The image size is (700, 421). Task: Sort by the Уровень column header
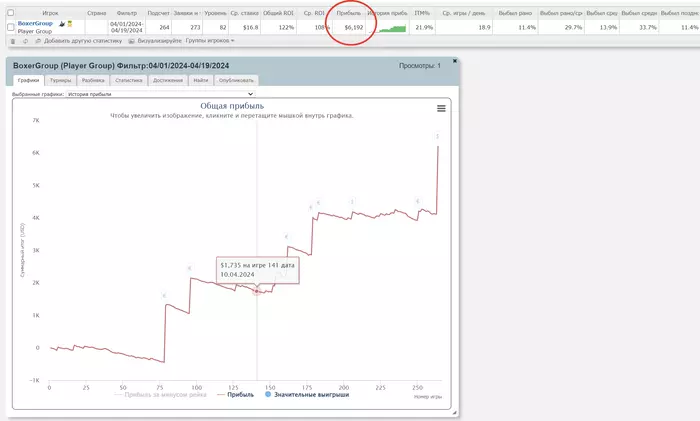(x=215, y=13)
